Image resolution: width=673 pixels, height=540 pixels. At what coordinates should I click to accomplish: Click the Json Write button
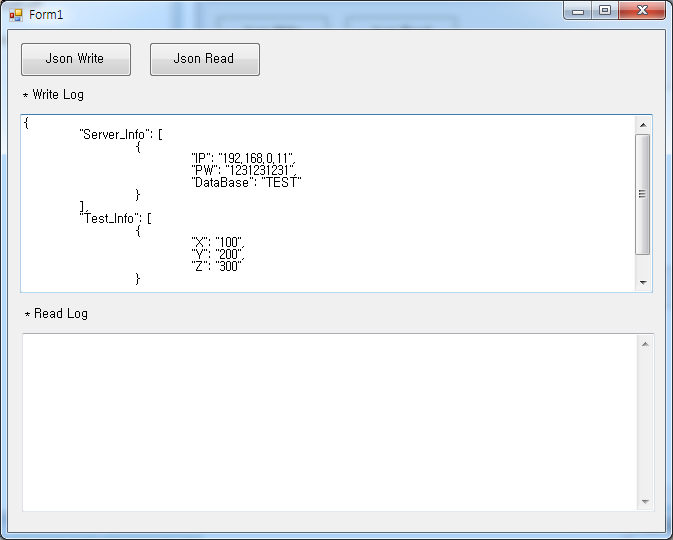pos(76,59)
